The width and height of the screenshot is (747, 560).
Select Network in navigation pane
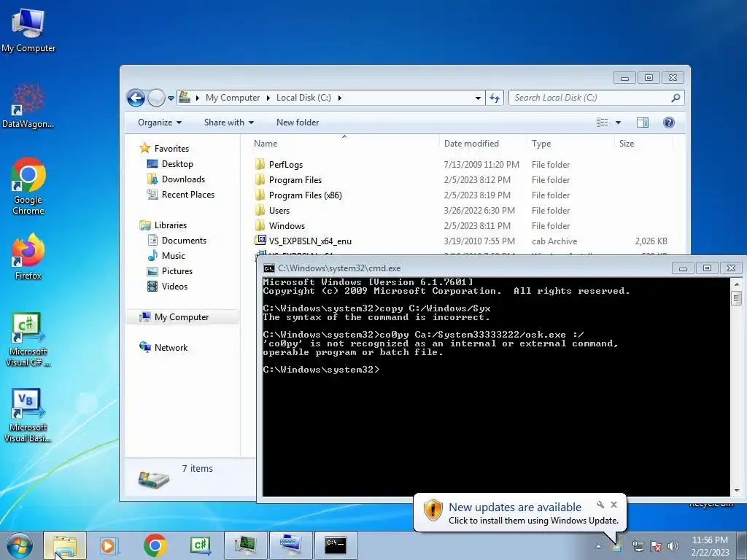(163, 348)
